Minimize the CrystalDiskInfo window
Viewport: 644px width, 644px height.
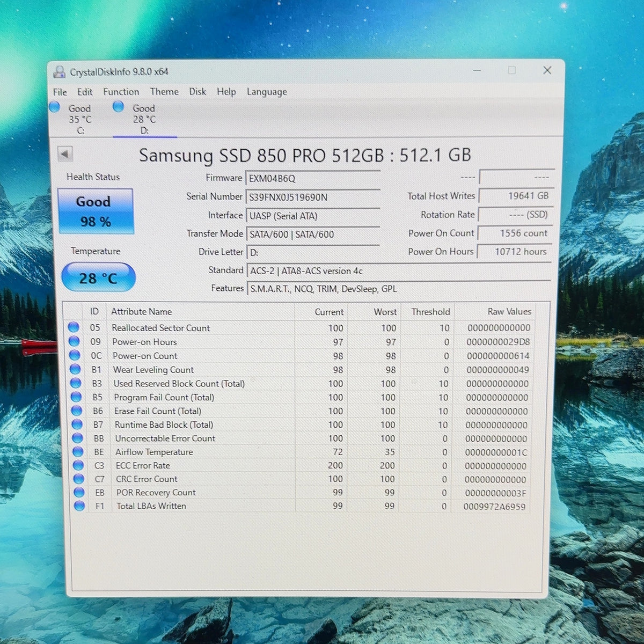(x=477, y=70)
